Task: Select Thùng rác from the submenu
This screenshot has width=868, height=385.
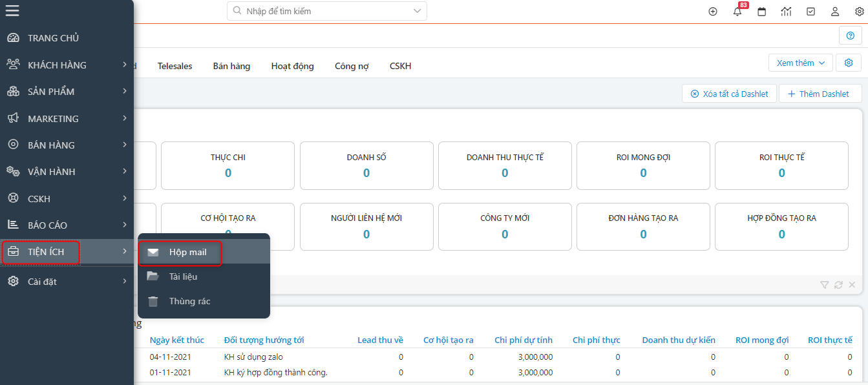Action: click(189, 301)
